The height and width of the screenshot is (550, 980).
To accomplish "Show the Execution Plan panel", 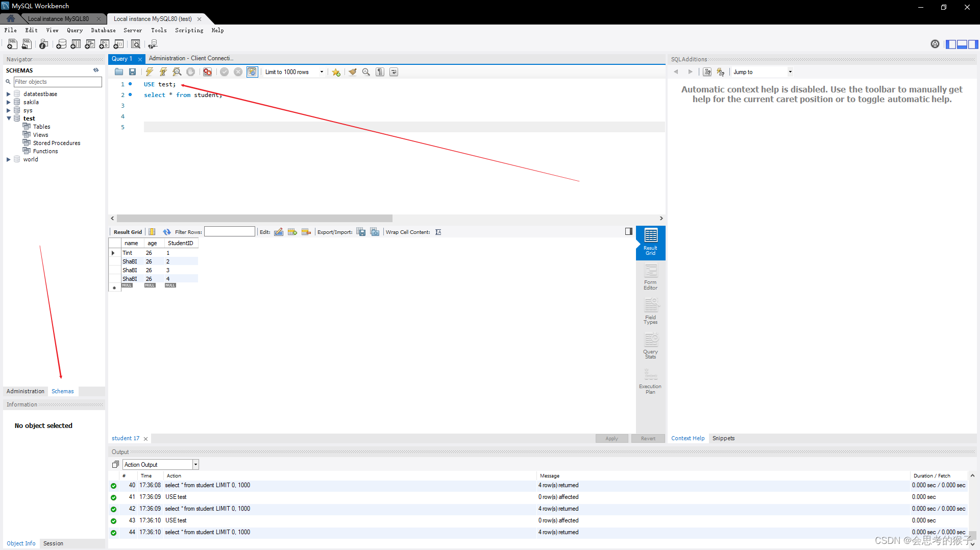I will tap(650, 380).
